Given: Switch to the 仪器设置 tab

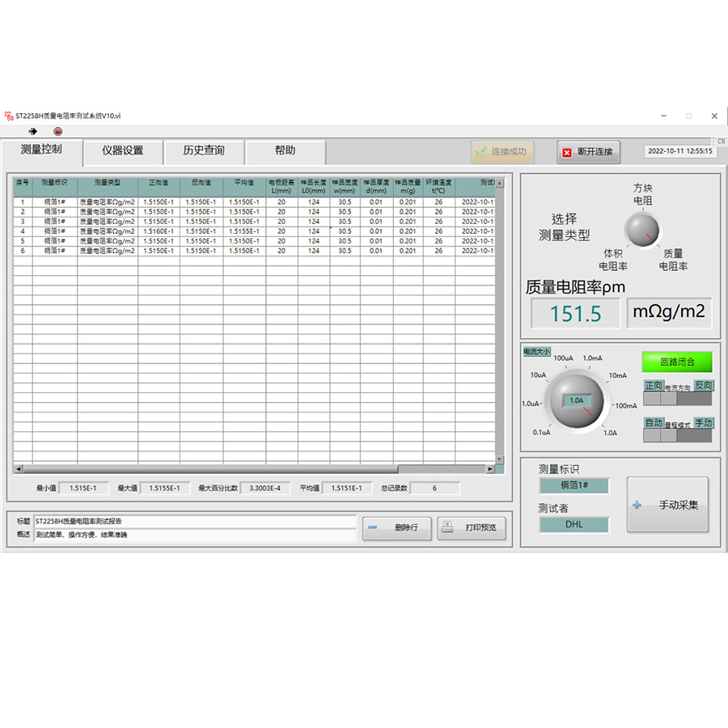Looking at the screenshot, I should point(123,150).
